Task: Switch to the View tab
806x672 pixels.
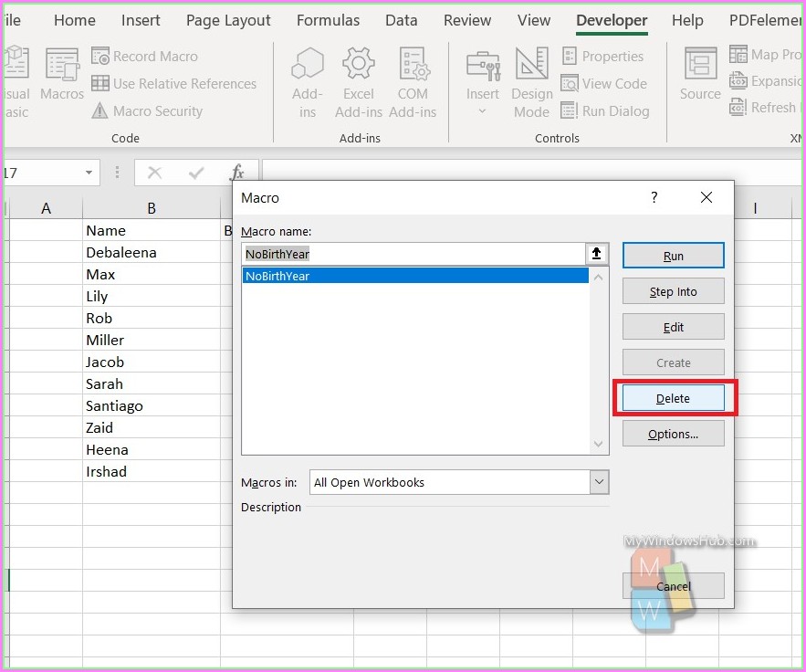Action: [x=534, y=21]
